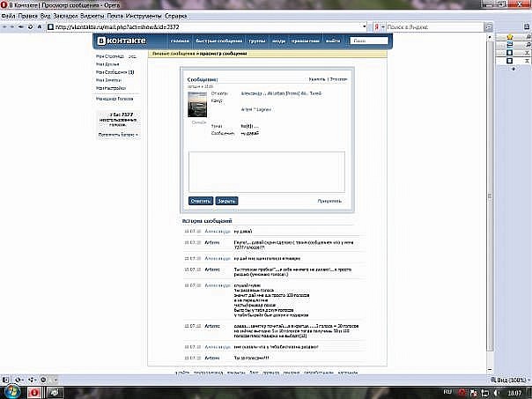Open Мои Друзья in sidebar
The image size is (532, 399).
107,64
